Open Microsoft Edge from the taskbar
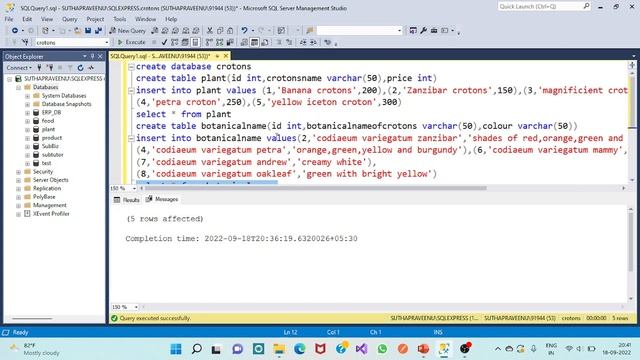Screen dimensions: 640x360 300,349
